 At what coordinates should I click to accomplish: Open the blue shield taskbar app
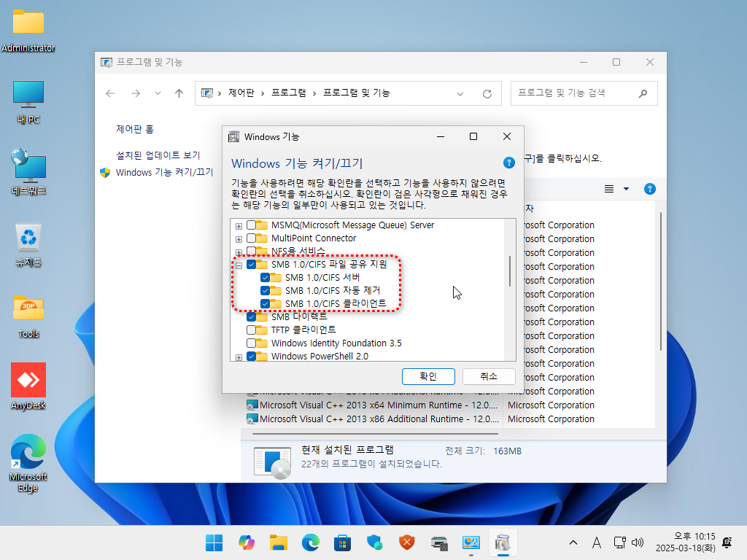(374, 542)
